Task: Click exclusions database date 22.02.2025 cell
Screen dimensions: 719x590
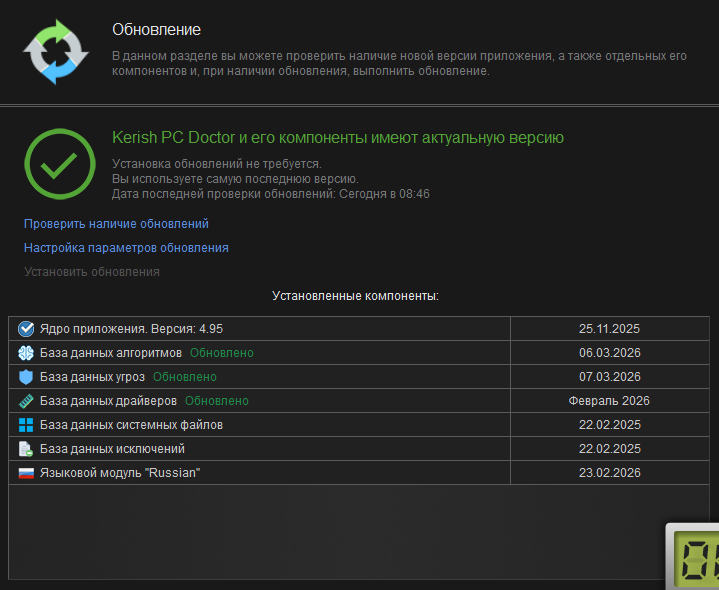Action: coord(609,449)
